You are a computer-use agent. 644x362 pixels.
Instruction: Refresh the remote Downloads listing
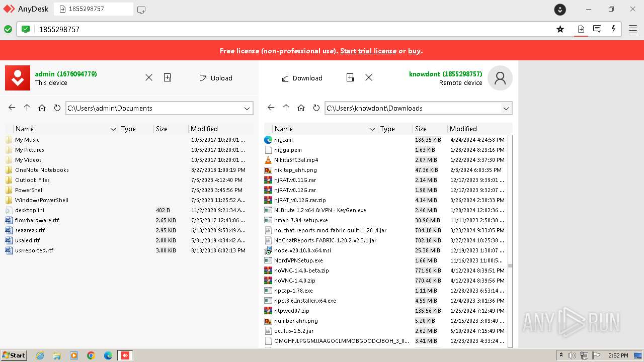point(316,108)
